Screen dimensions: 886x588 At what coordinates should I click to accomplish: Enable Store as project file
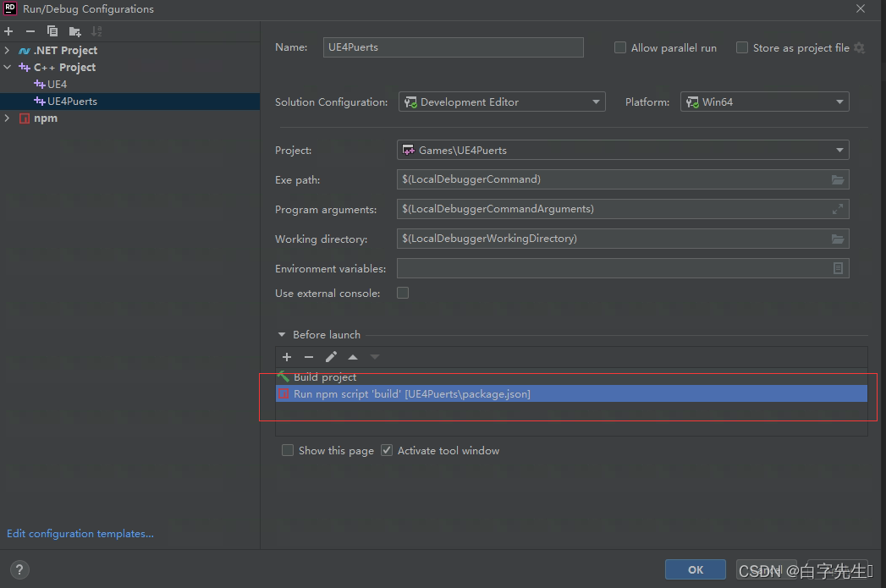pyautogui.click(x=742, y=47)
